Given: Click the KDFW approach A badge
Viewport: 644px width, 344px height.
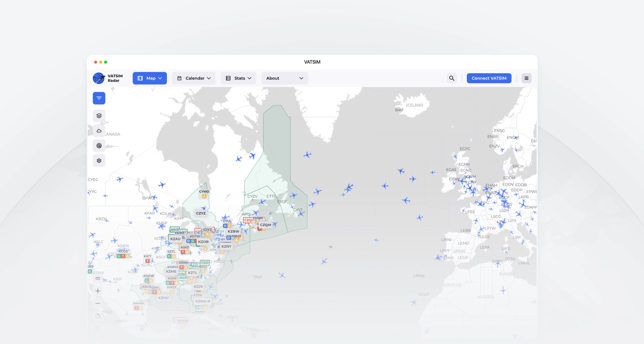Looking at the screenshot, I should [x=151, y=280].
